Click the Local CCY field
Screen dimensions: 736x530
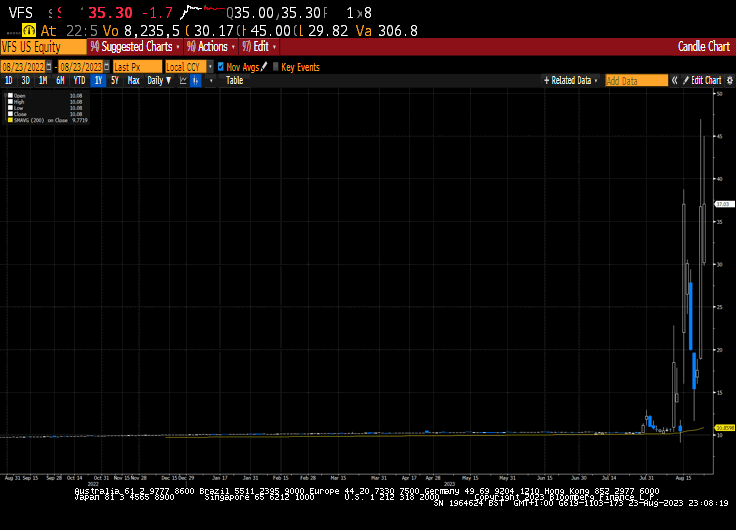coord(185,67)
